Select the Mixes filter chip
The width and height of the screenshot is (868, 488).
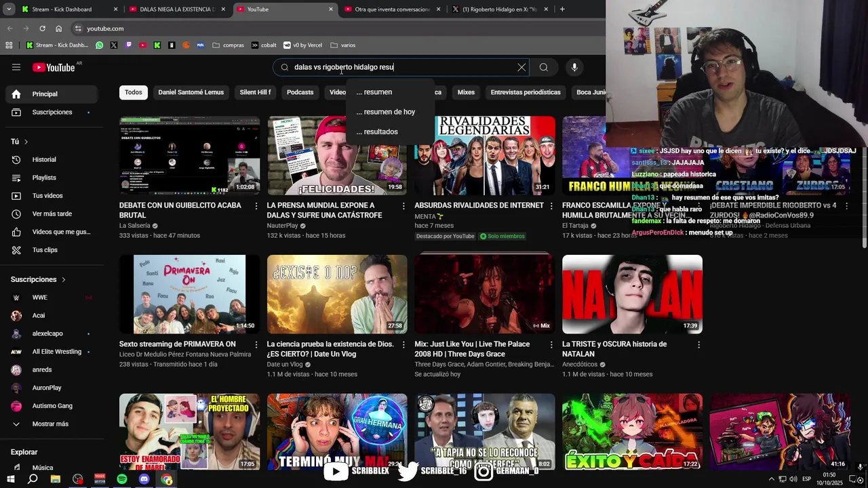[466, 92]
